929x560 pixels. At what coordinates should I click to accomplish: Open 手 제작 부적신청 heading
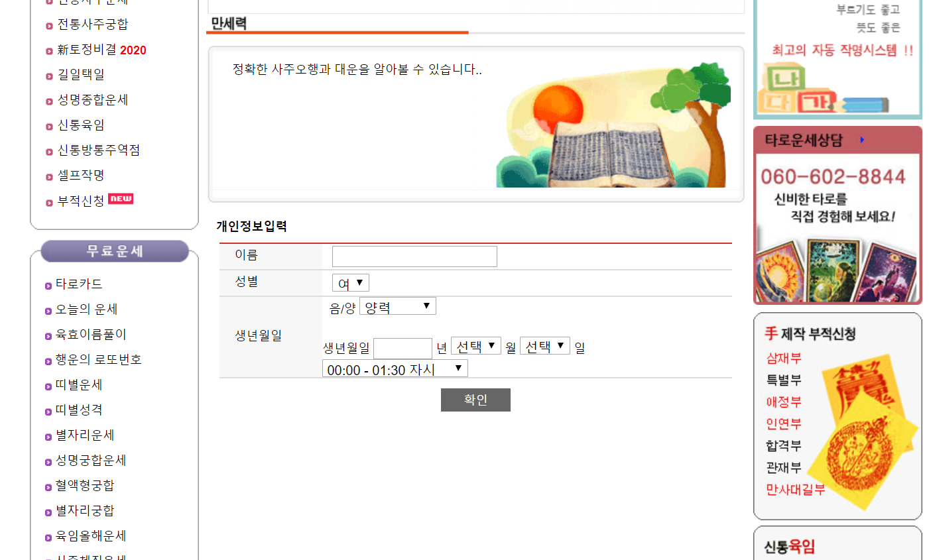pyautogui.click(x=810, y=333)
